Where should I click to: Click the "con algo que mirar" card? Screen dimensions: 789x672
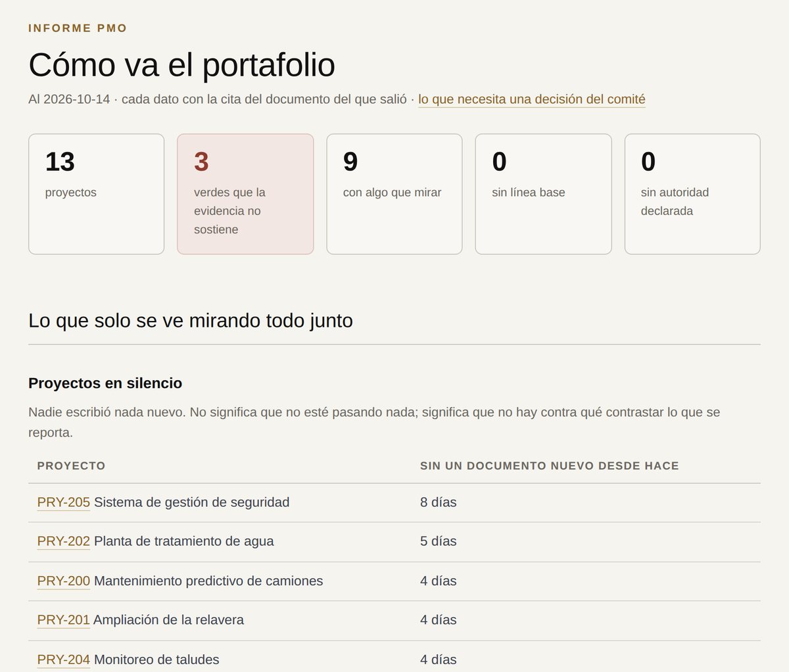click(394, 194)
